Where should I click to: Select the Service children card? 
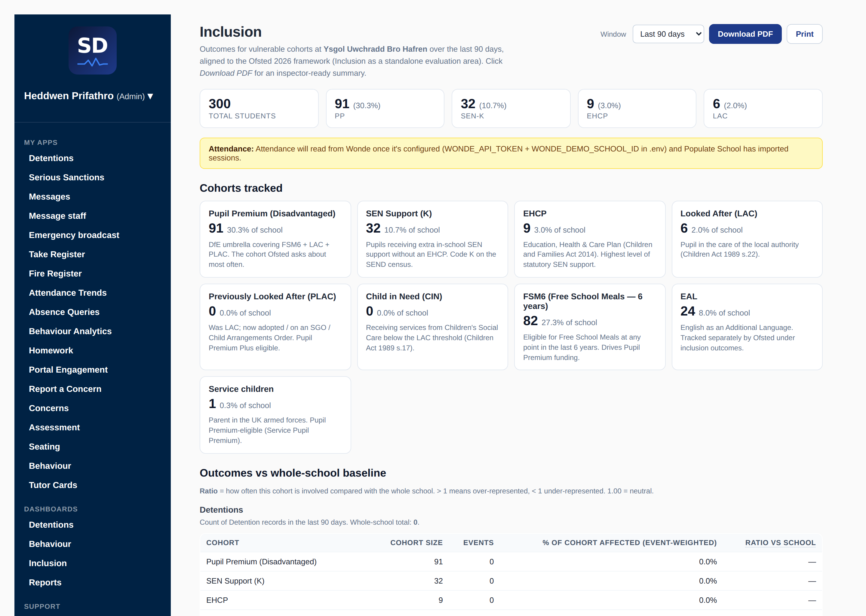pos(275,415)
